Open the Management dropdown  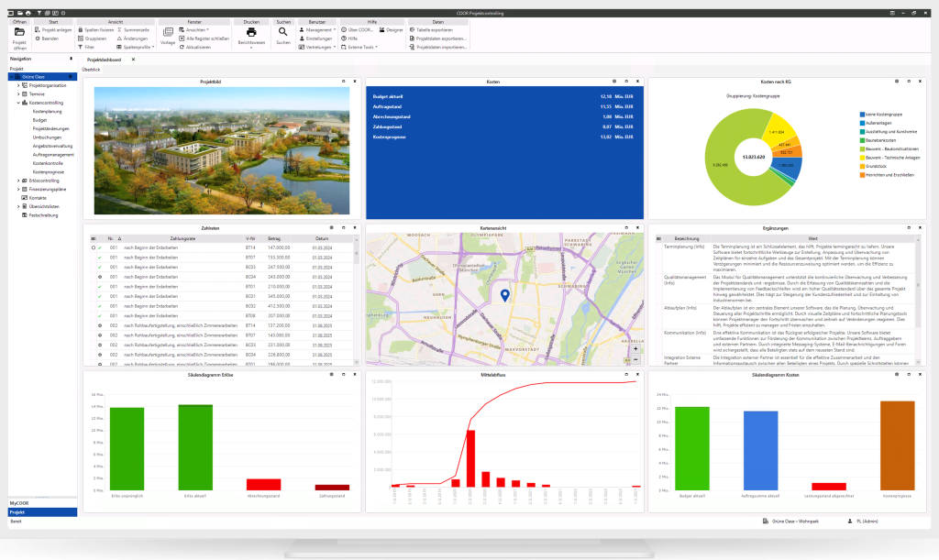coord(317,30)
